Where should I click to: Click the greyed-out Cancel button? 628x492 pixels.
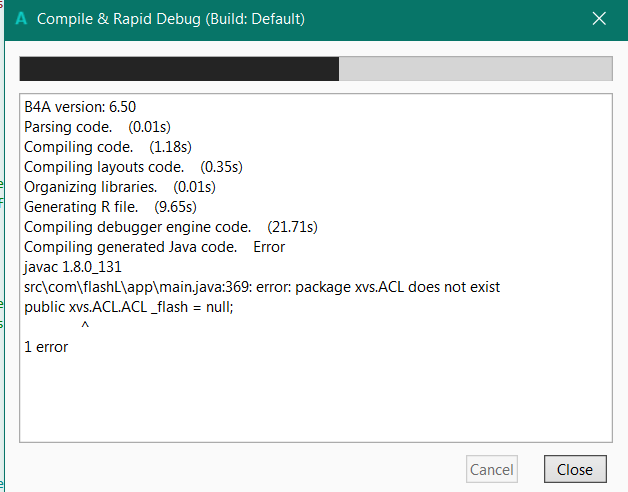(x=492, y=469)
